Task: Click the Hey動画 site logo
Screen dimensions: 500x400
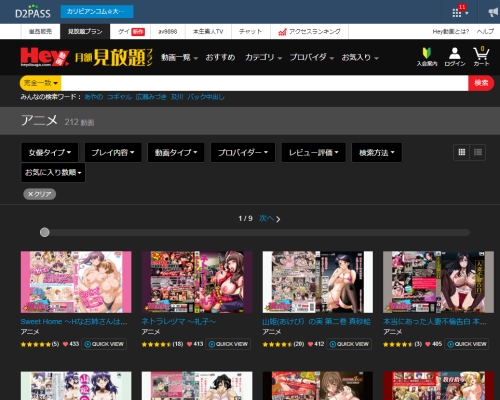Action: (x=44, y=57)
